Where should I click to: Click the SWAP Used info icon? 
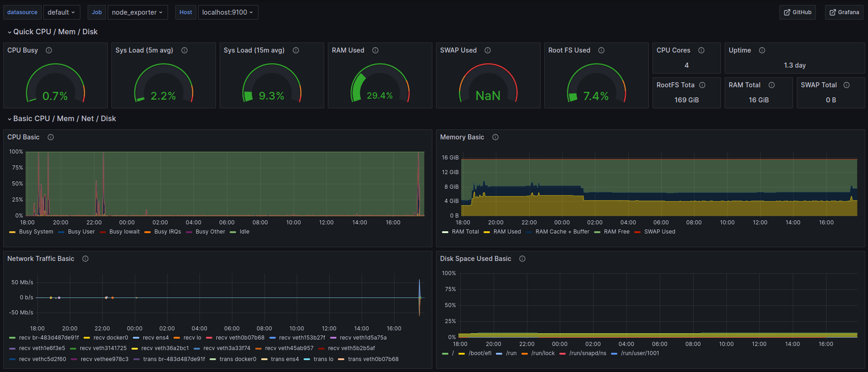[x=488, y=50]
